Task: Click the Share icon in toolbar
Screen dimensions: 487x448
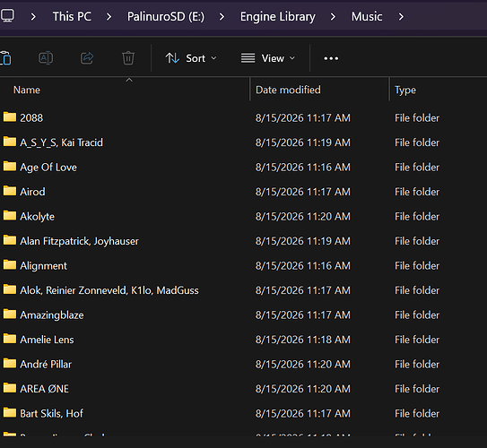Action: pyautogui.click(x=87, y=58)
